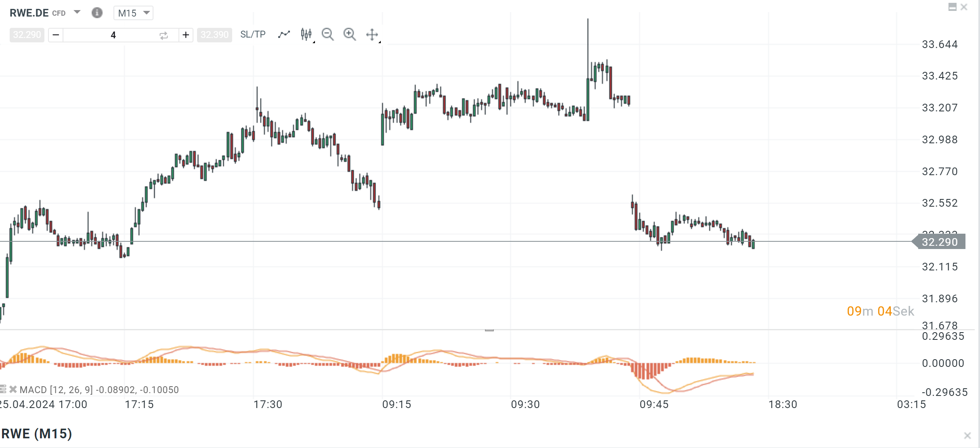This screenshot has width=980, height=448.
Task: Toggle SL/TP settings
Action: click(253, 35)
